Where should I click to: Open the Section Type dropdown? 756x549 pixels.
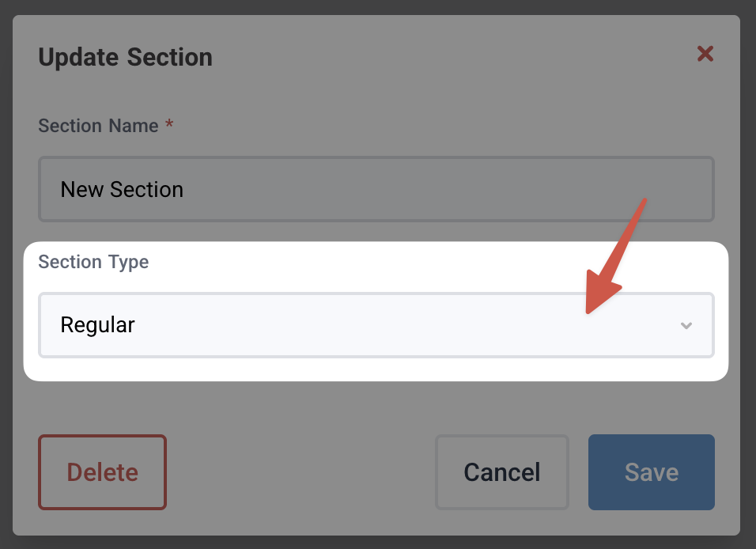(x=376, y=325)
